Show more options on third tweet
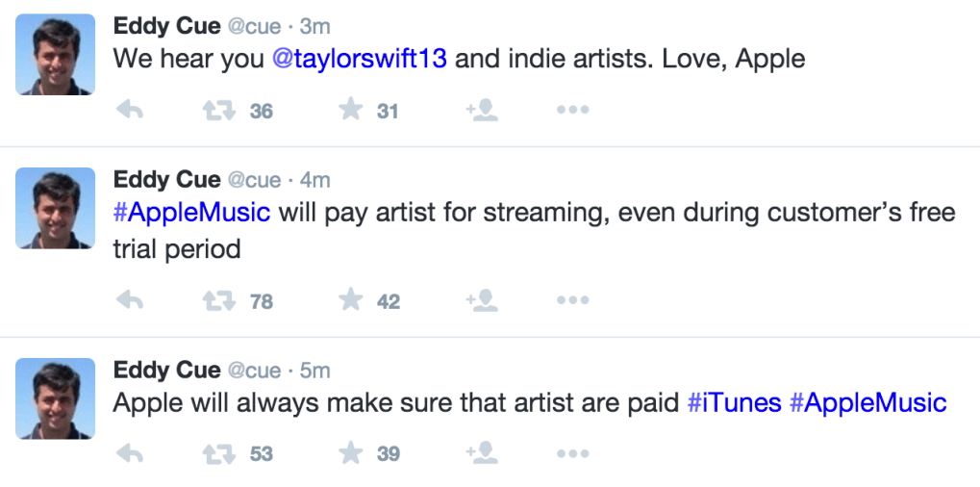The width and height of the screenshot is (980, 487). (x=572, y=452)
